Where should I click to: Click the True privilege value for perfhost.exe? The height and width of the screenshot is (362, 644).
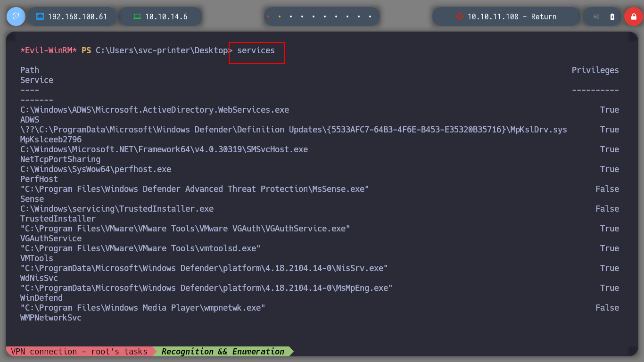point(610,169)
